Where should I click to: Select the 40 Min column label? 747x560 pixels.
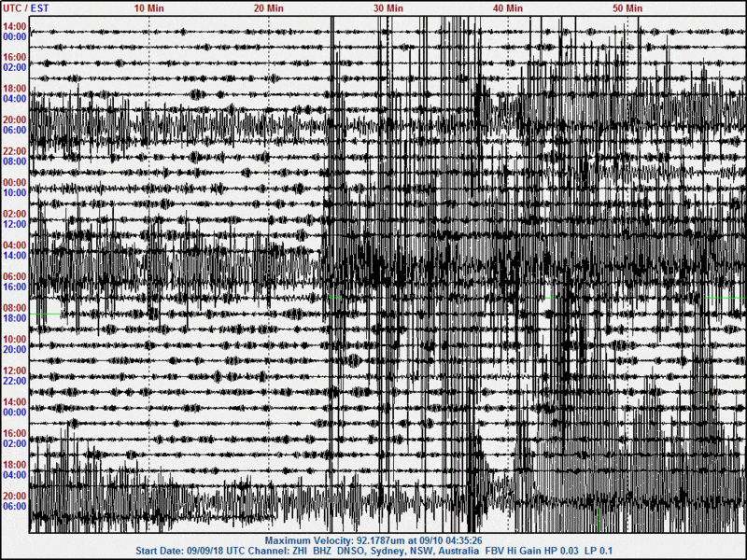tap(508, 7)
